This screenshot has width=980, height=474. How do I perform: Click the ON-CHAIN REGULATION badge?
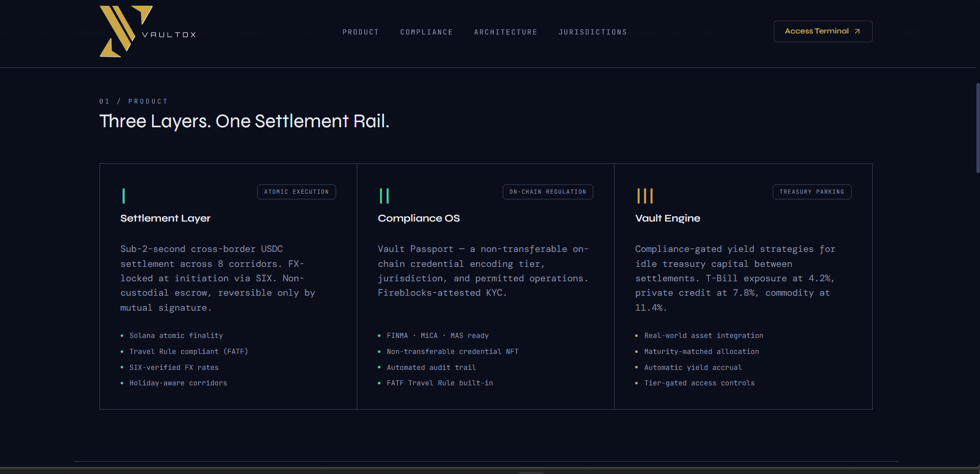click(547, 192)
